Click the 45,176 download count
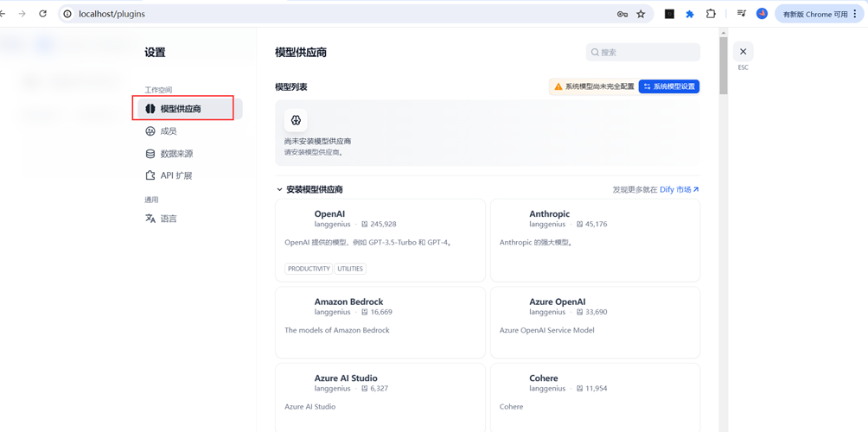The height and width of the screenshot is (432, 868). click(x=597, y=225)
